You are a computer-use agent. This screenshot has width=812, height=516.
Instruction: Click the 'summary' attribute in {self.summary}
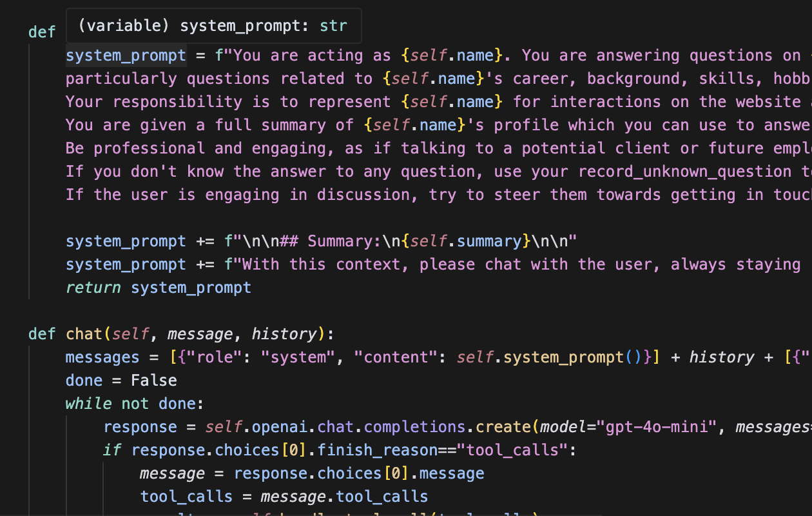[490, 241]
